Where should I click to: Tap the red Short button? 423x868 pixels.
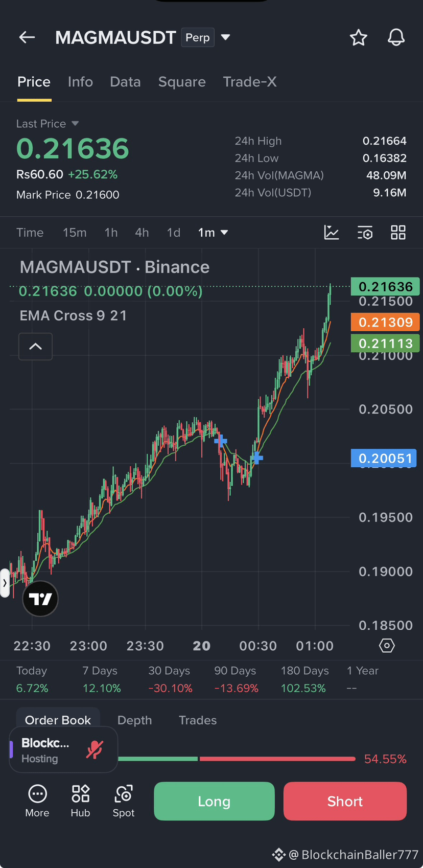(x=345, y=801)
